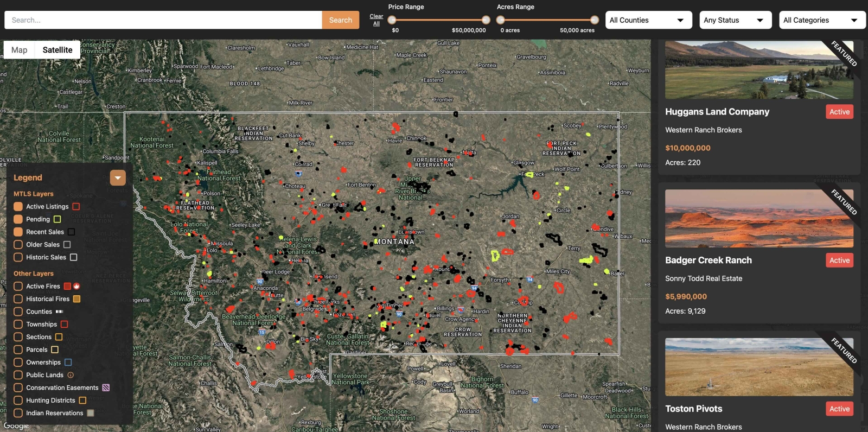The height and width of the screenshot is (432, 868).
Task: Check the Hunting Districts checkbox
Action: (18, 401)
